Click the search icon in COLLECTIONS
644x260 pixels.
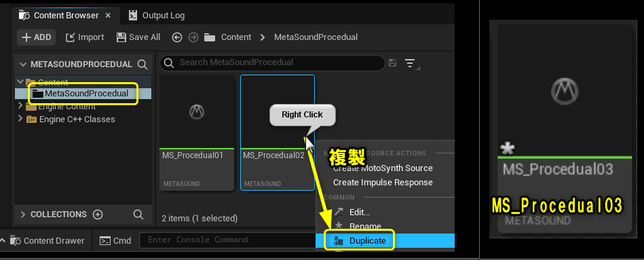coord(138,215)
